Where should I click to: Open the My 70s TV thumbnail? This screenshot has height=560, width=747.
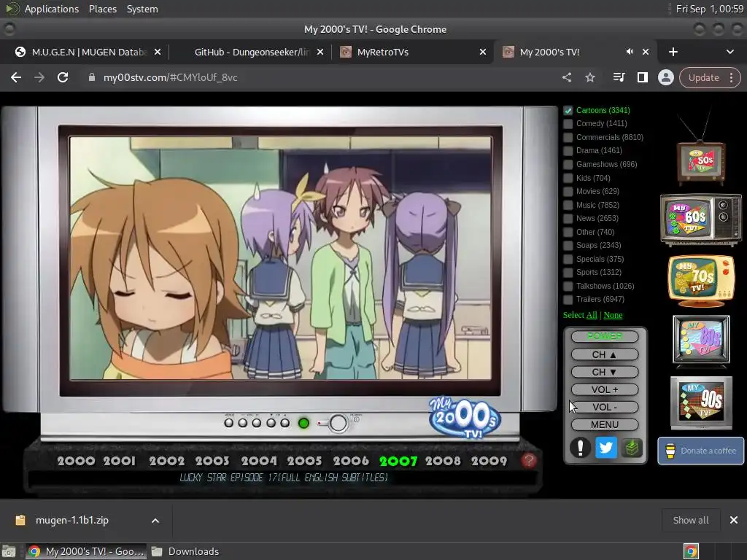[701, 281]
